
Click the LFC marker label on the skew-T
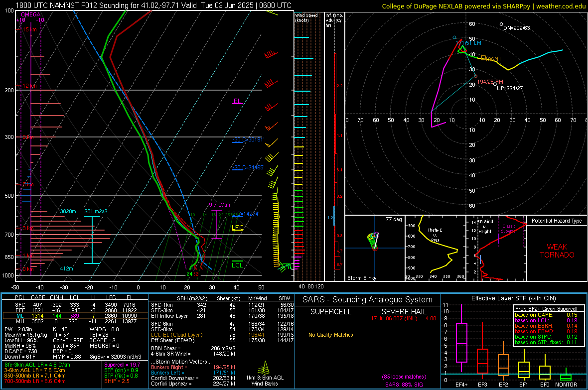point(238,227)
